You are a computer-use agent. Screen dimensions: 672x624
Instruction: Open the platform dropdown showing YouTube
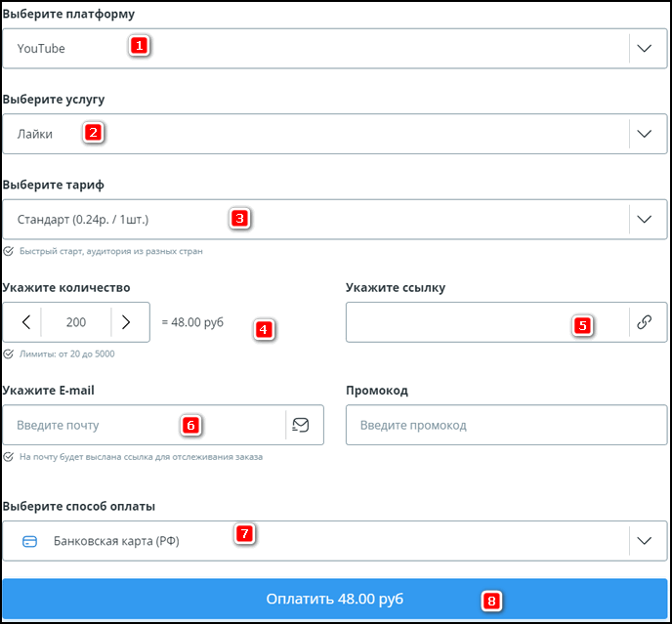(x=335, y=49)
